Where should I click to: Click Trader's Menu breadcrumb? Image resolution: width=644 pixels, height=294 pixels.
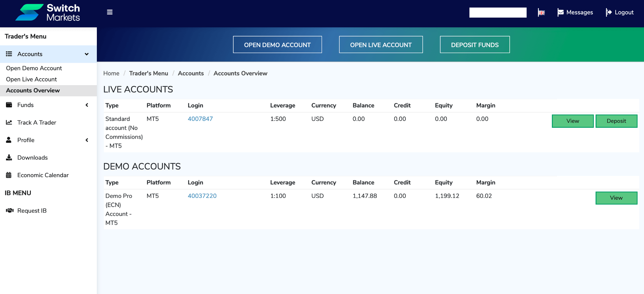pyautogui.click(x=149, y=73)
